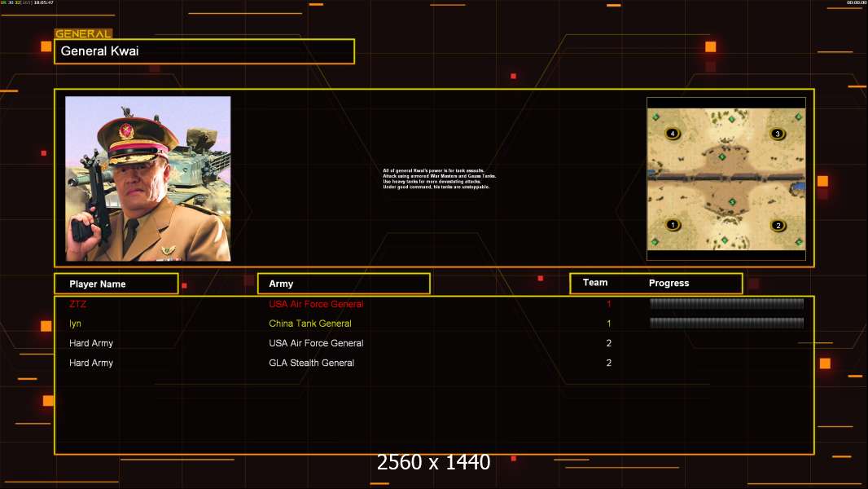Click the second Hard Army player name
The width and height of the screenshot is (868, 489).
[90, 363]
